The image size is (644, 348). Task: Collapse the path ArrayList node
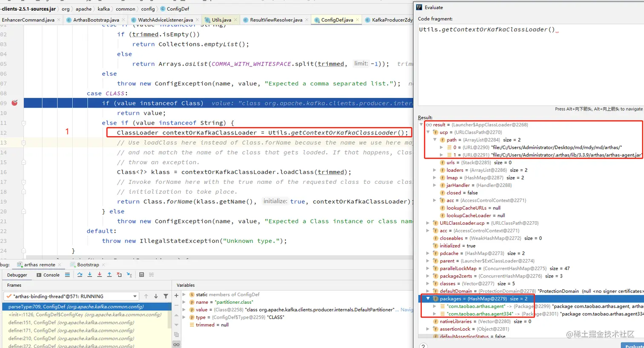(x=435, y=140)
